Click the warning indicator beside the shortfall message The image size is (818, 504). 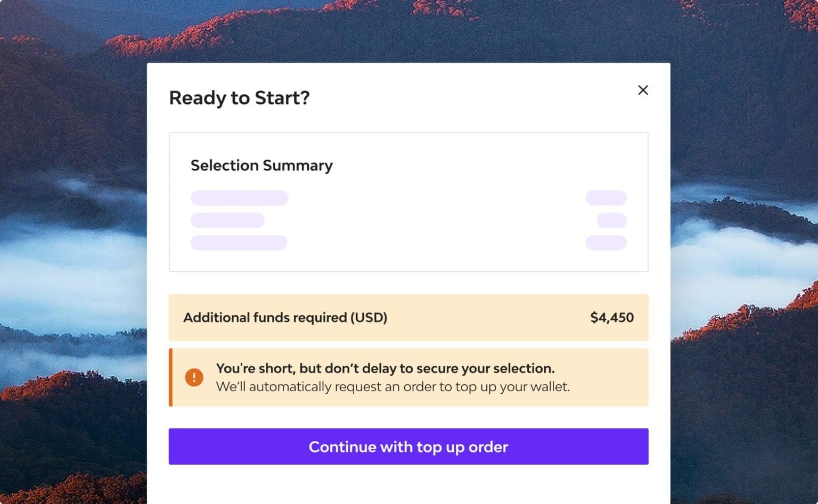[194, 377]
